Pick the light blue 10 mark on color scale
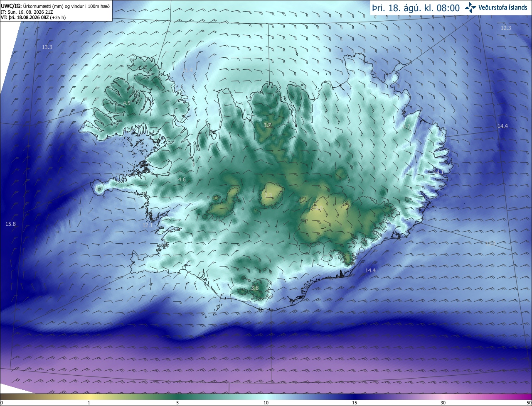 tap(266, 403)
